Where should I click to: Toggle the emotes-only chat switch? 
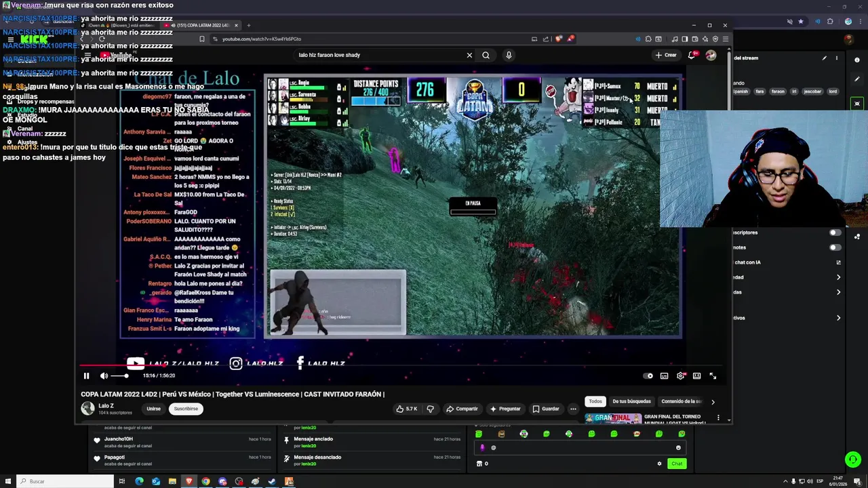click(835, 247)
